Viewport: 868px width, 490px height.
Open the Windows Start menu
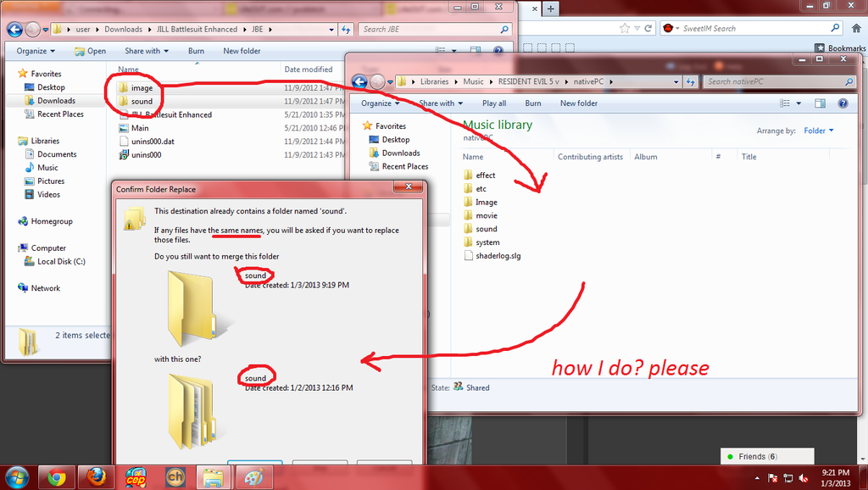point(16,476)
